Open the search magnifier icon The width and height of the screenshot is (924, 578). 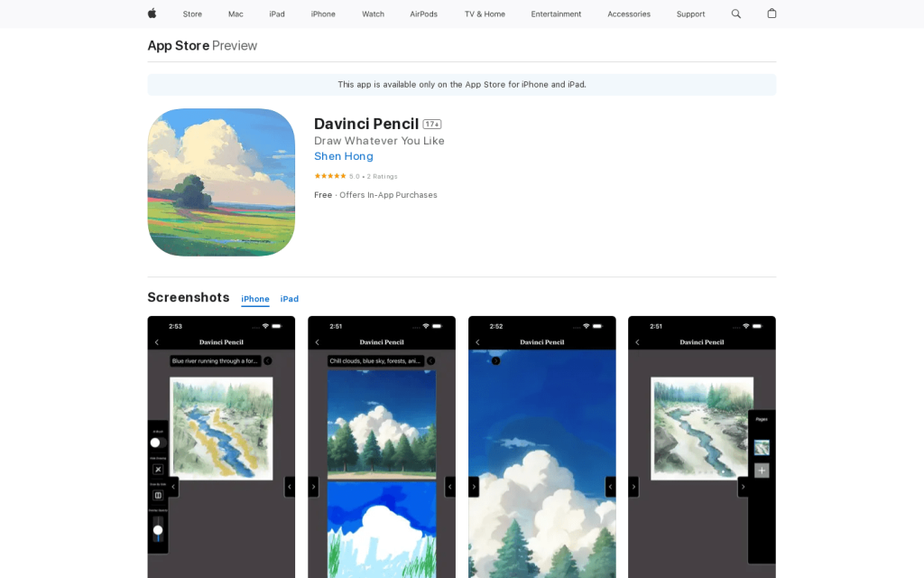736,14
